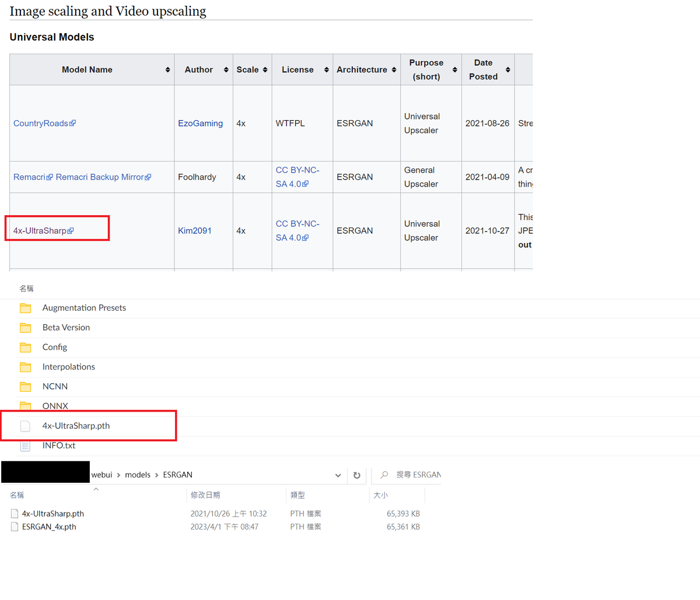Select the Interpolations folder name
Viewport: 700px width, 600px height.
click(x=68, y=367)
